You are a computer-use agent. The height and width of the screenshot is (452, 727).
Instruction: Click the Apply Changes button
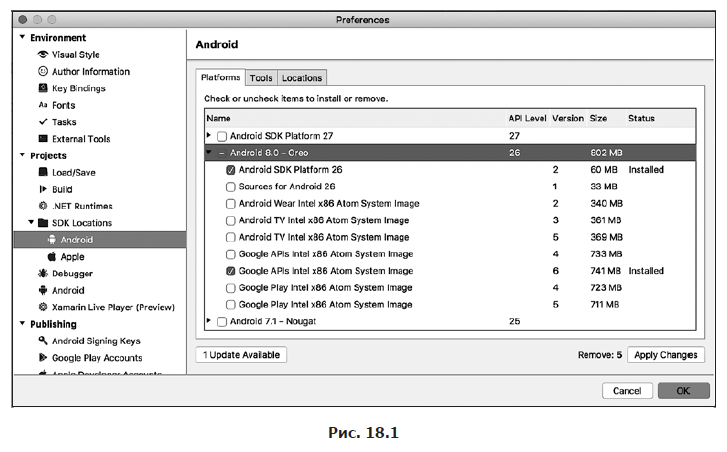pos(666,355)
